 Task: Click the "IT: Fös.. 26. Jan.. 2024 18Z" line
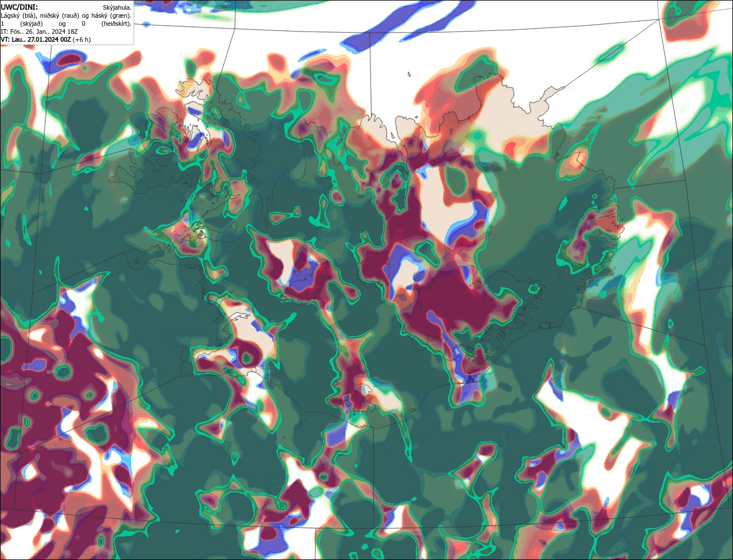pyautogui.click(x=39, y=31)
